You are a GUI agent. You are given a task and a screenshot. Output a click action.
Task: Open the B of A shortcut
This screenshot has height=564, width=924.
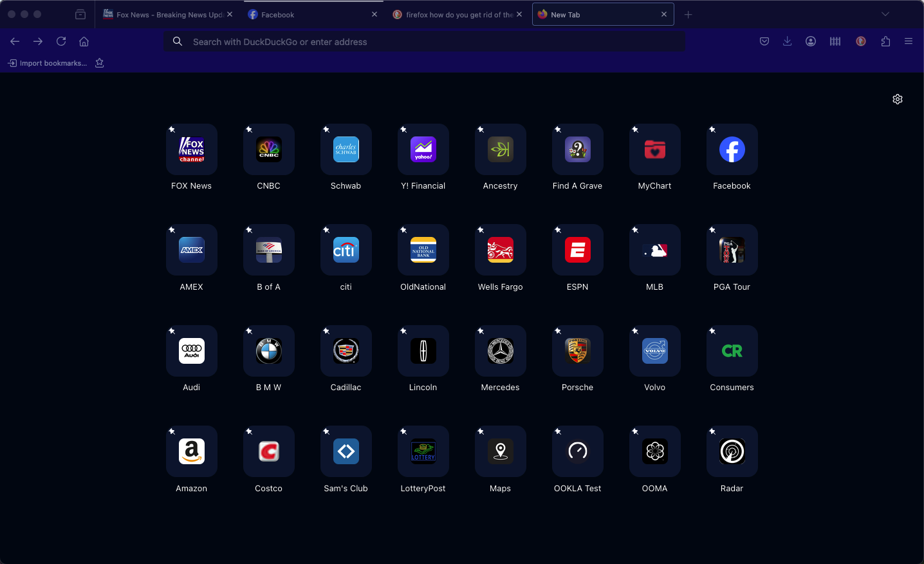269,250
